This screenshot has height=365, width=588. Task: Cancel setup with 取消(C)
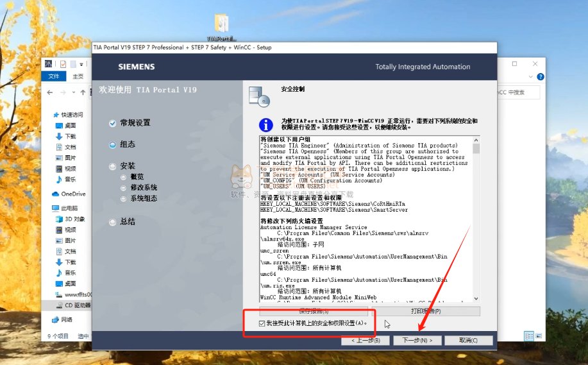468,340
